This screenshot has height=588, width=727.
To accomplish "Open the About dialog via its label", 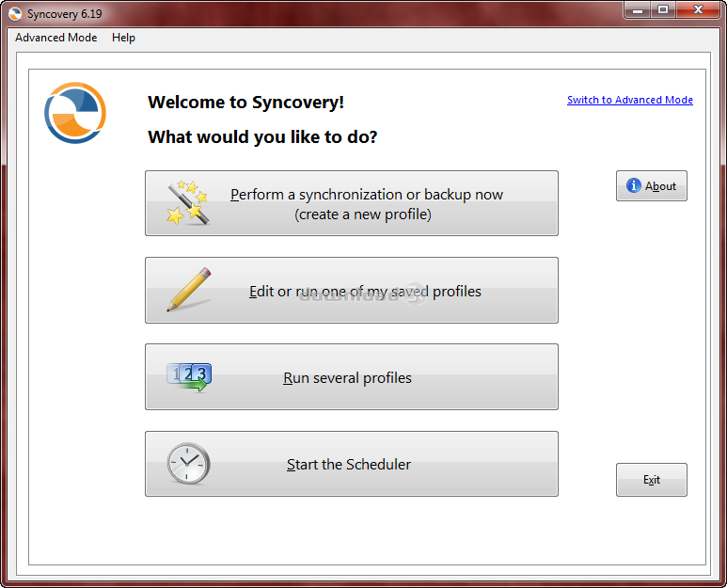I will (x=660, y=186).
